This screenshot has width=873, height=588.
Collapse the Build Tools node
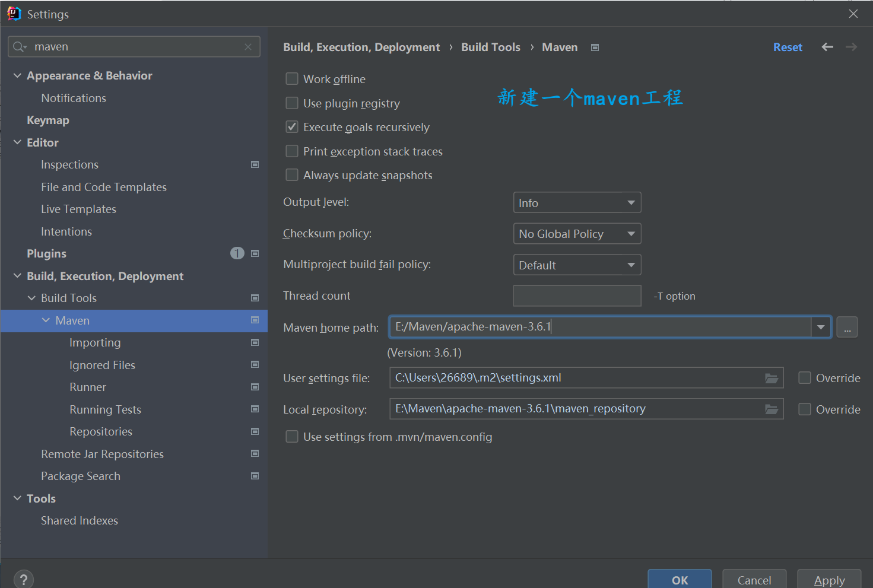click(31, 298)
